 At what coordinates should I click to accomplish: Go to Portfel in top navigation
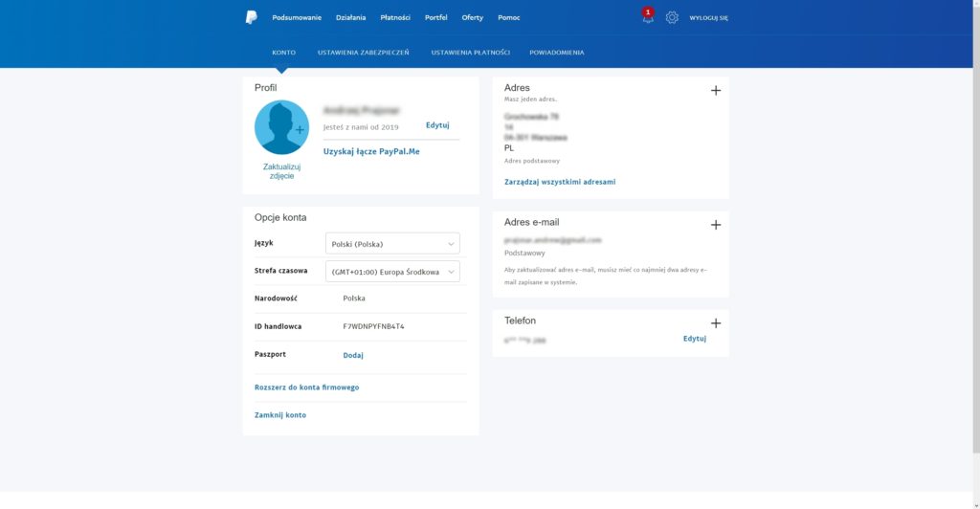435,17
